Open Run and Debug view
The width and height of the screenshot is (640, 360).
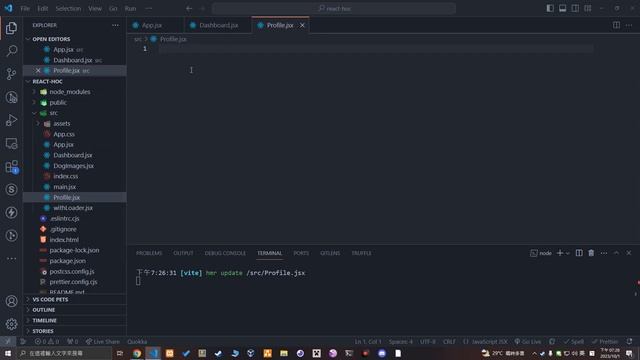11,120
